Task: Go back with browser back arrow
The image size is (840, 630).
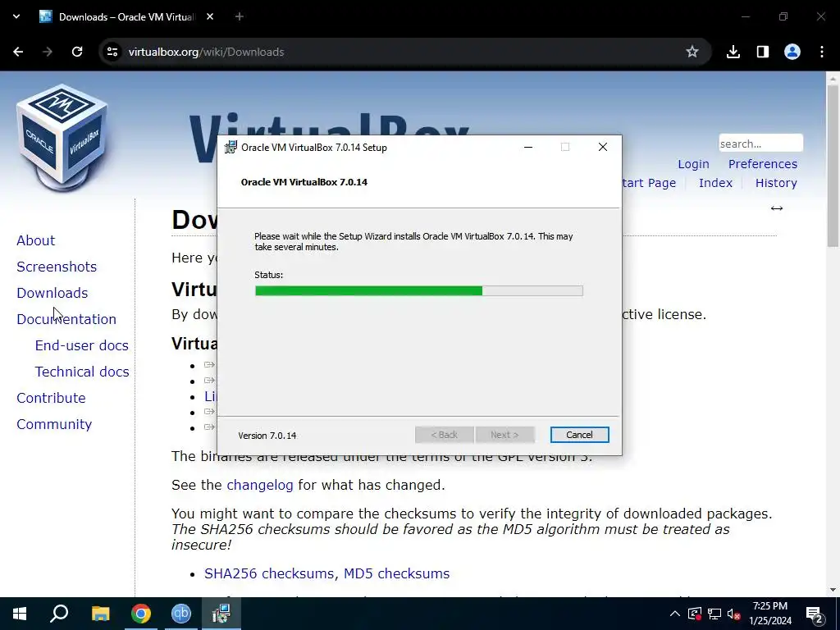Action: [x=18, y=52]
